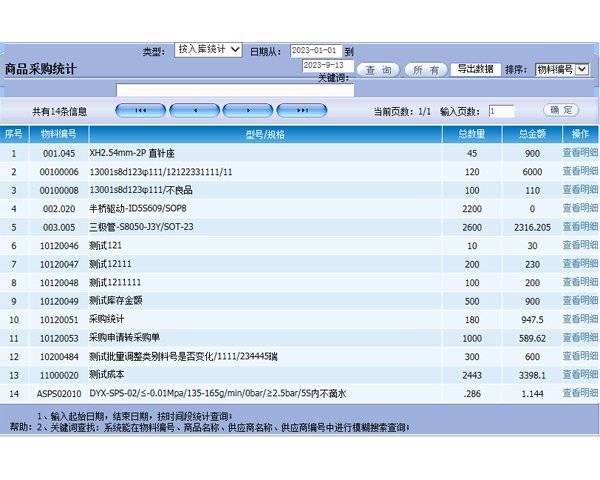Click the start date field 2023-01-01
This screenshot has width=600, height=480.
coord(315,50)
